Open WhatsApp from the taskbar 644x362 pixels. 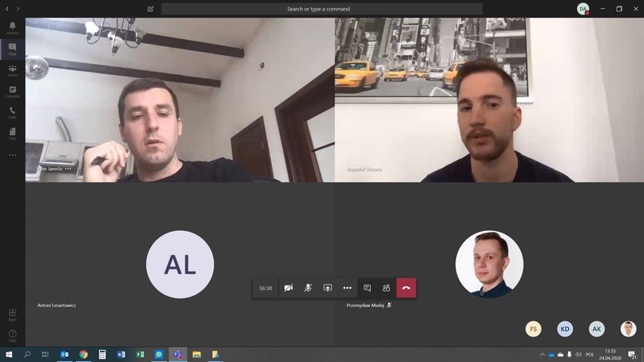click(159, 354)
